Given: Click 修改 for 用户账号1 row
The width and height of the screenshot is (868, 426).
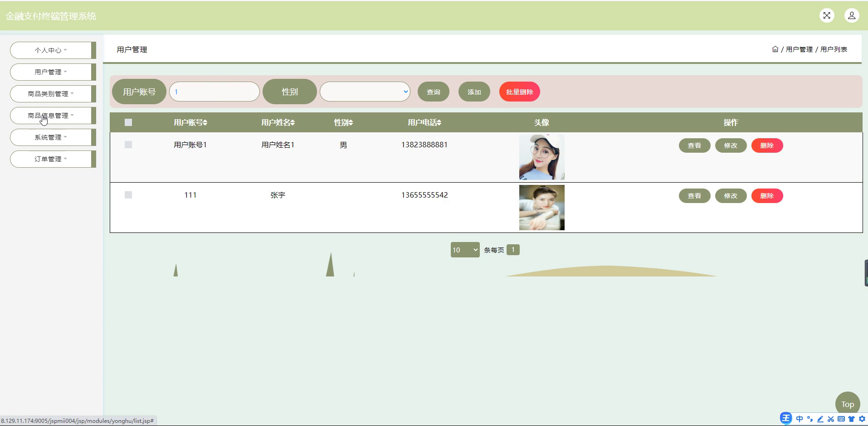Looking at the screenshot, I should [x=731, y=145].
